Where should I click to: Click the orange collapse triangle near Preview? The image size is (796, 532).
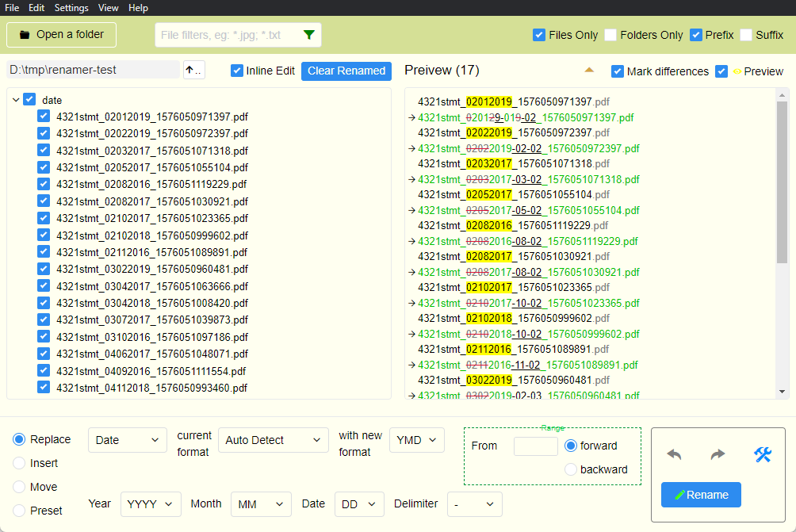(589, 70)
